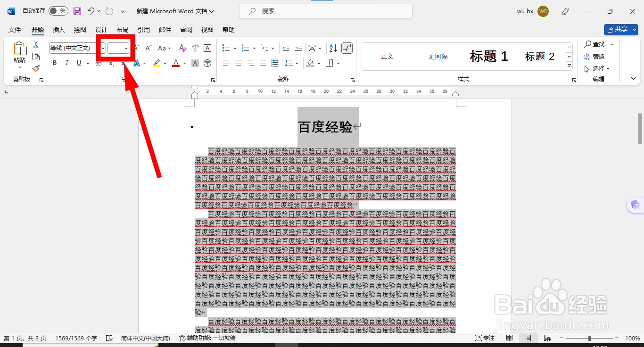Justify the paragraph text
This screenshot has height=347, width=644.
click(263, 63)
